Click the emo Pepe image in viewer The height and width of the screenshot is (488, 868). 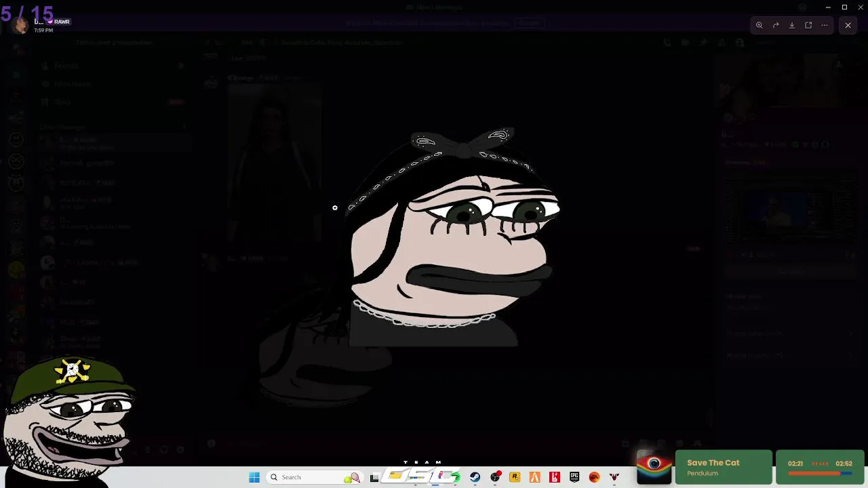(453, 237)
